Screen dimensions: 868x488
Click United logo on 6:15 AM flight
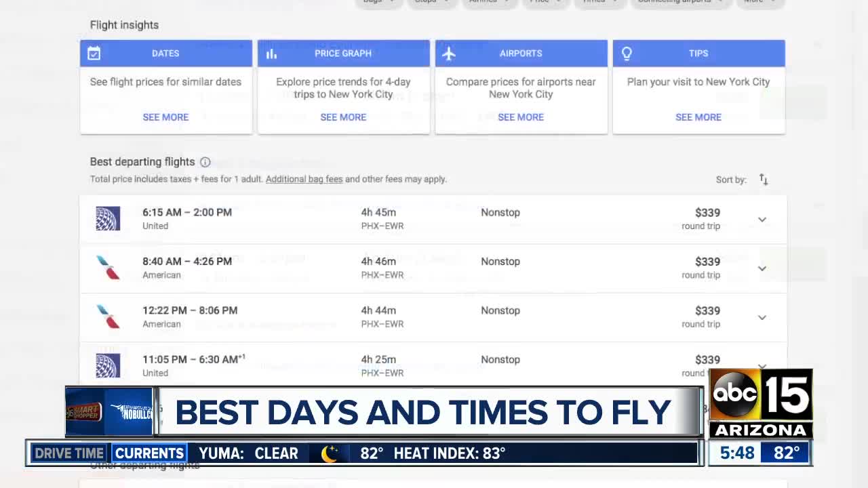tap(108, 218)
